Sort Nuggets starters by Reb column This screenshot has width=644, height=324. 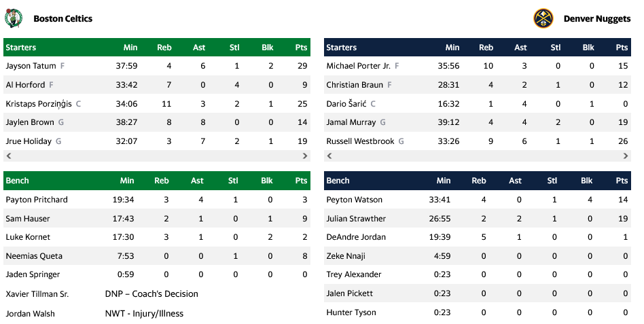point(486,48)
